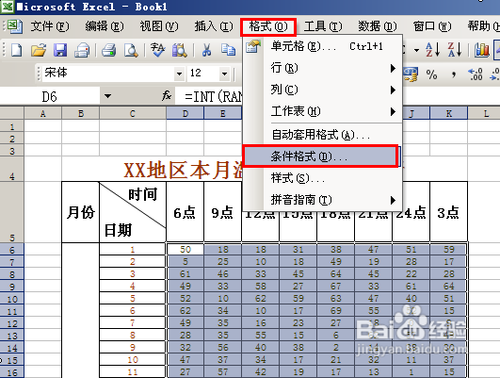Click the Research binoculars icon

click(179, 50)
